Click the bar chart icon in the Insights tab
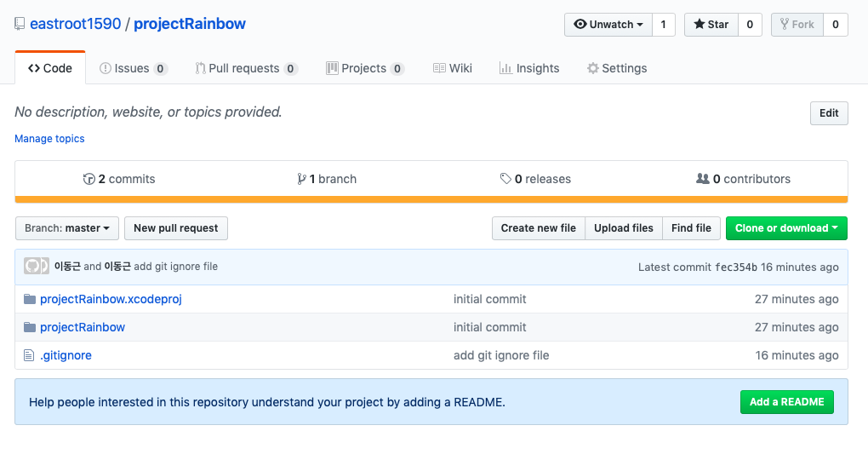Image resolution: width=868 pixels, height=460 pixels. pyautogui.click(x=505, y=68)
